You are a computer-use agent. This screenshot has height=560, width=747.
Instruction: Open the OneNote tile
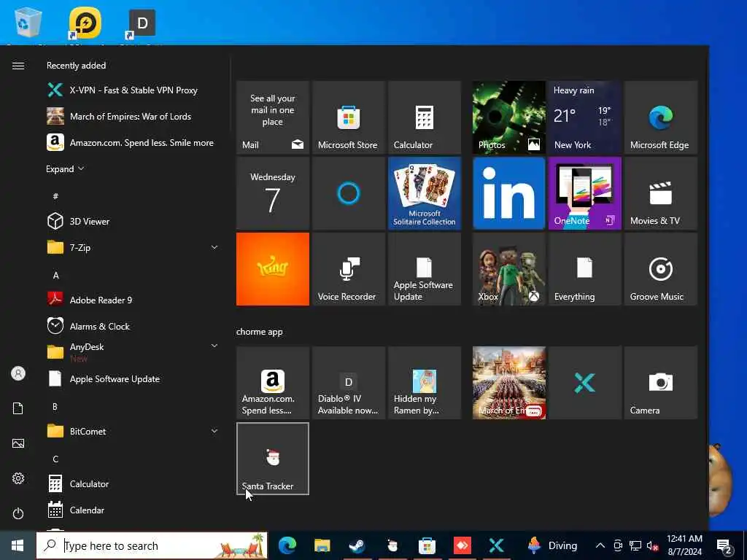[584, 193]
